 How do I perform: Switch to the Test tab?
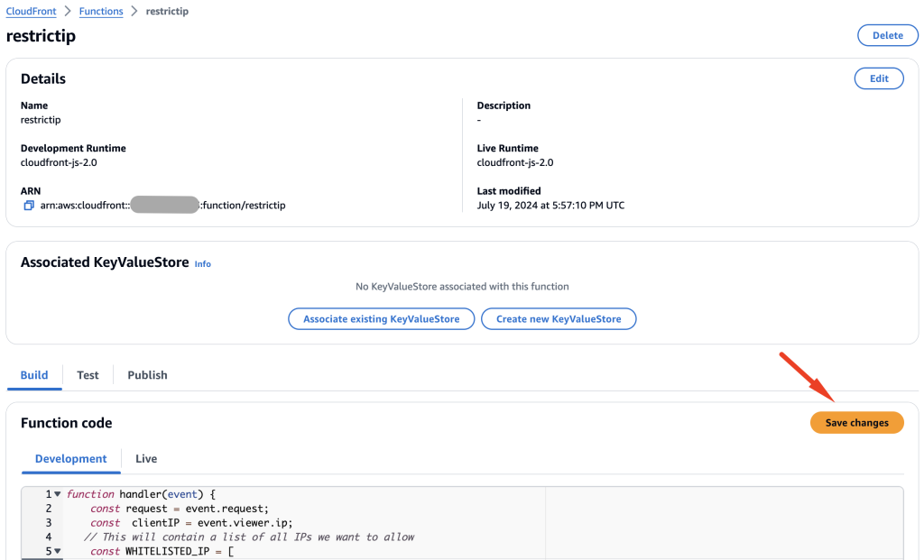point(88,375)
